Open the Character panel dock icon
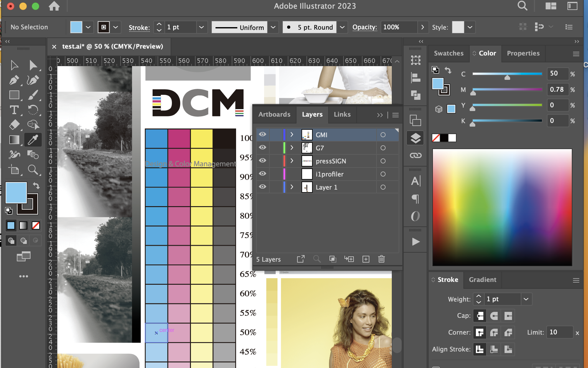The height and width of the screenshot is (368, 588). [x=415, y=181]
